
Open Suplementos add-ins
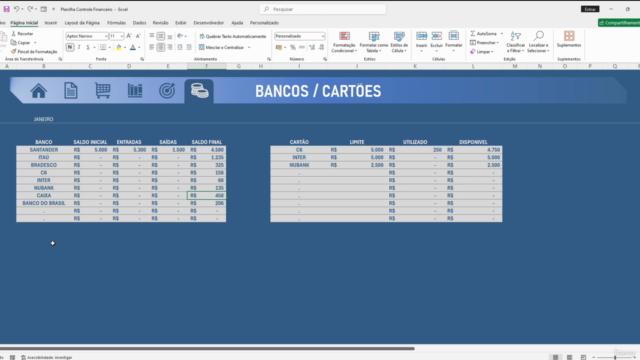point(569,39)
